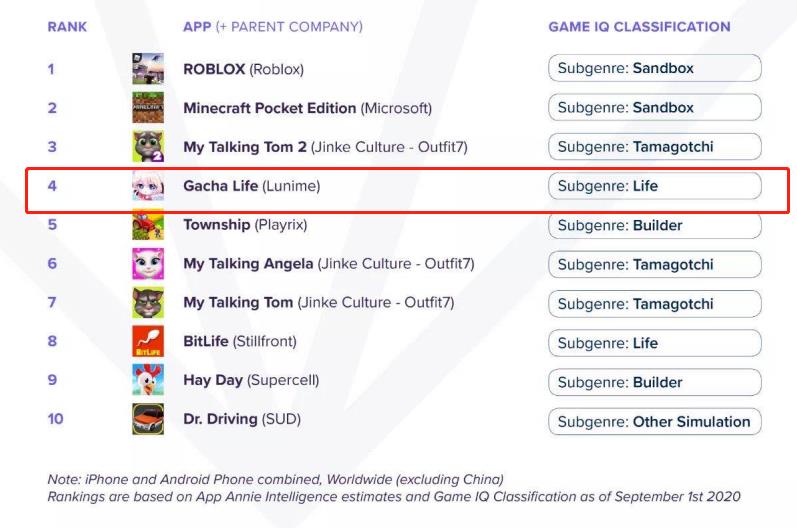Click the BitLife (Stillfront) title text
This screenshot has height=528, width=797.
(240, 341)
